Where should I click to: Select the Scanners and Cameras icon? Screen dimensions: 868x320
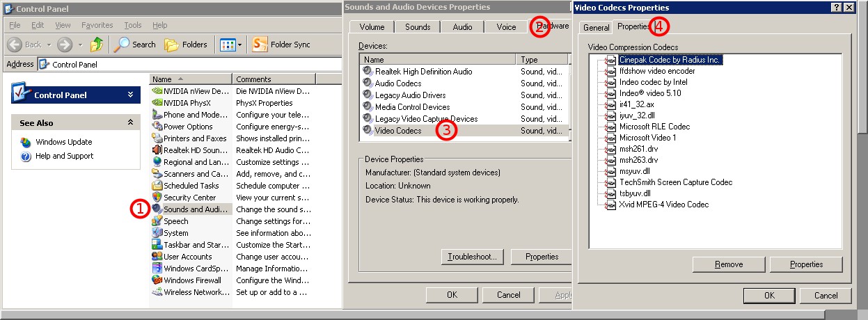pyautogui.click(x=157, y=174)
